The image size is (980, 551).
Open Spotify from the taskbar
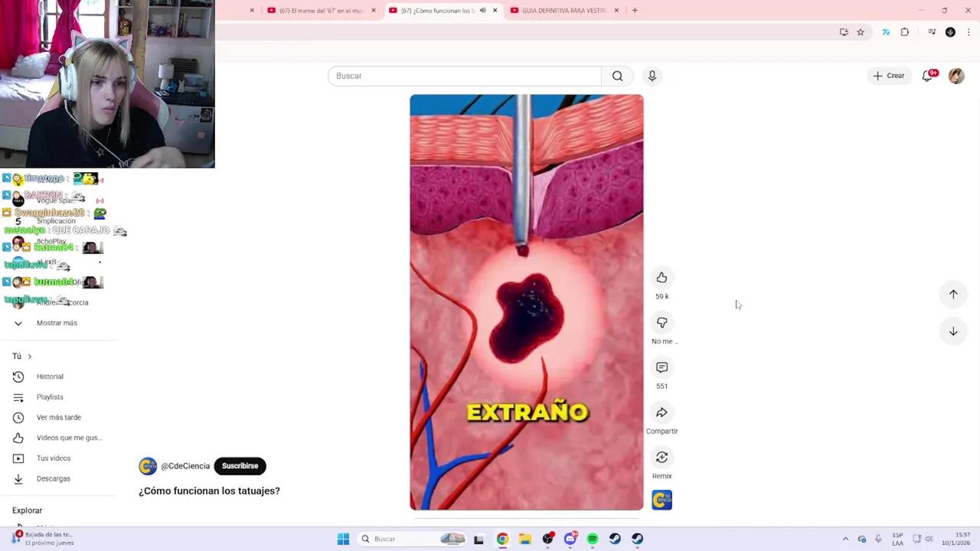592,539
